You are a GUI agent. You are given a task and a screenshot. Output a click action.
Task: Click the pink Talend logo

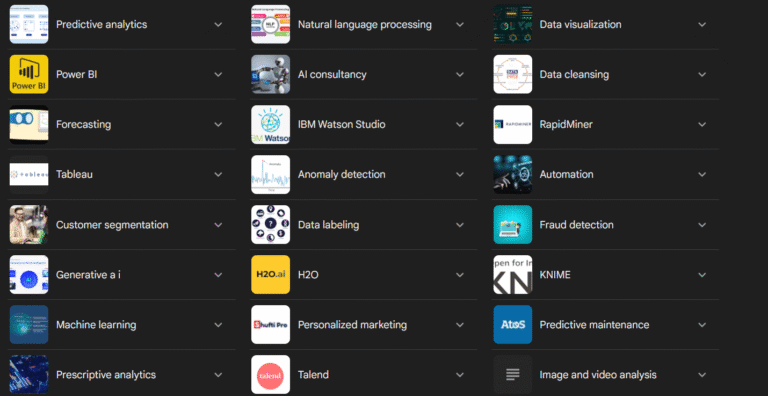[x=270, y=374]
